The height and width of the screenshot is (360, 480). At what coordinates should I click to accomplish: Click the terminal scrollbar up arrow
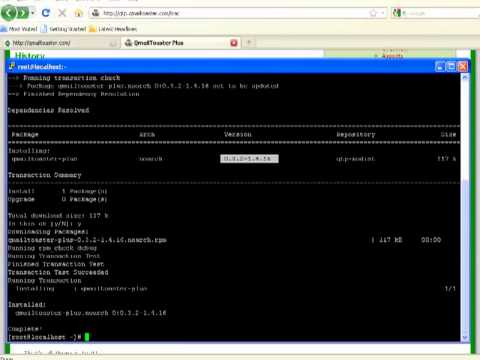(x=465, y=77)
